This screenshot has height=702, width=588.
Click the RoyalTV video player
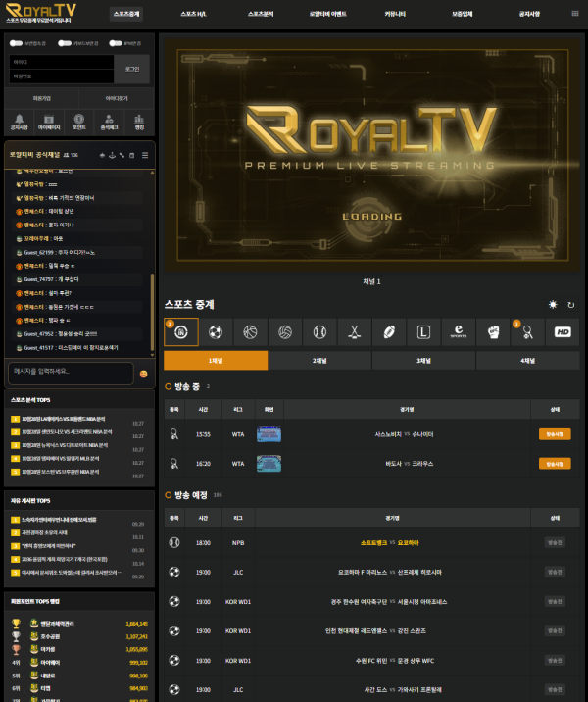pos(371,155)
